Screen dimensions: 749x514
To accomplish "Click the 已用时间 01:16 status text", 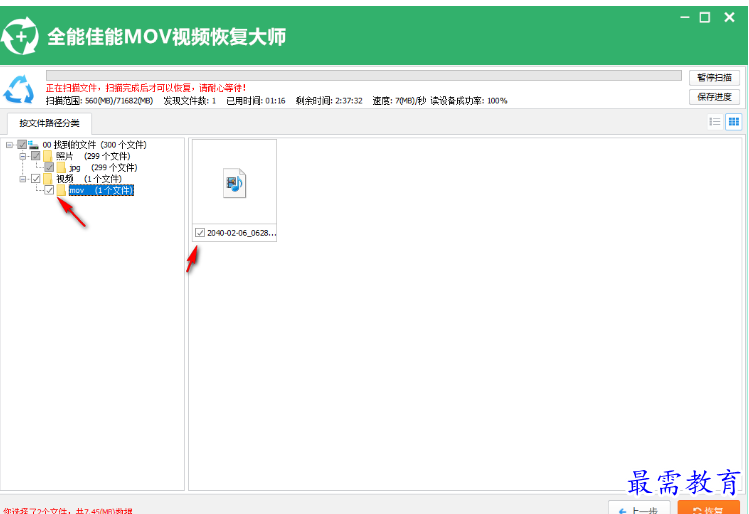I will pos(256,101).
